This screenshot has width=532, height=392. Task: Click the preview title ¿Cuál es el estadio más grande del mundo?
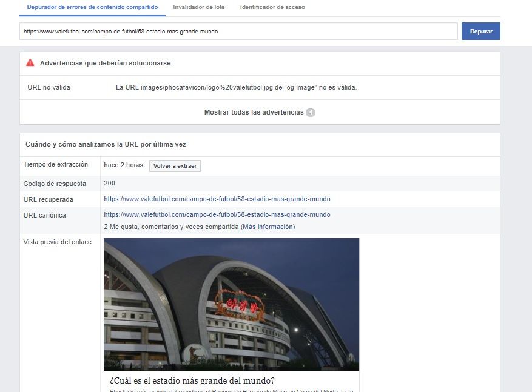click(192, 380)
